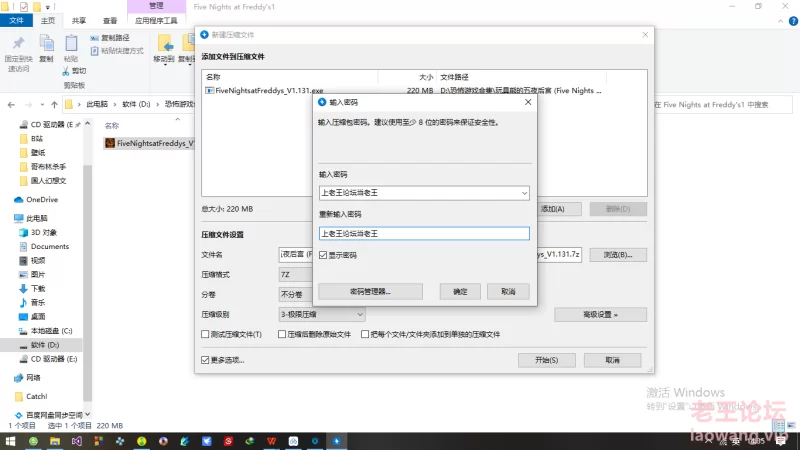Switch to the View (查看) tab
Image resolution: width=800 pixels, height=450 pixels.
click(x=110, y=21)
